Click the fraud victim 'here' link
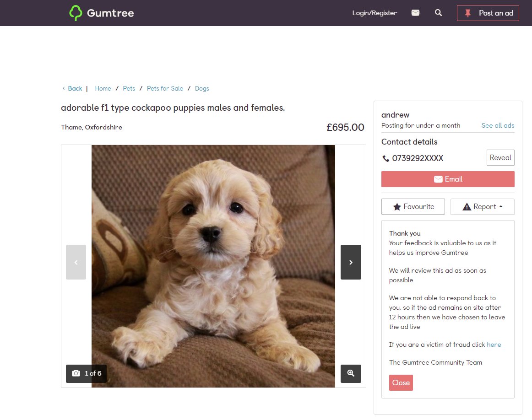The height and width of the screenshot is (420, 532). (x=494, y=345)
